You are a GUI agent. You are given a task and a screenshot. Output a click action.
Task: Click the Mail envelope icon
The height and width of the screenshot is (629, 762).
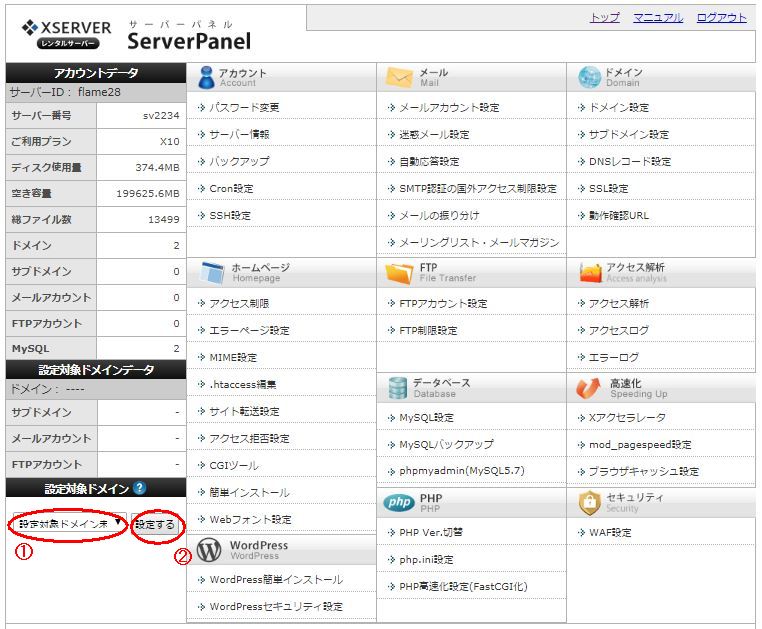pos(399,77)
